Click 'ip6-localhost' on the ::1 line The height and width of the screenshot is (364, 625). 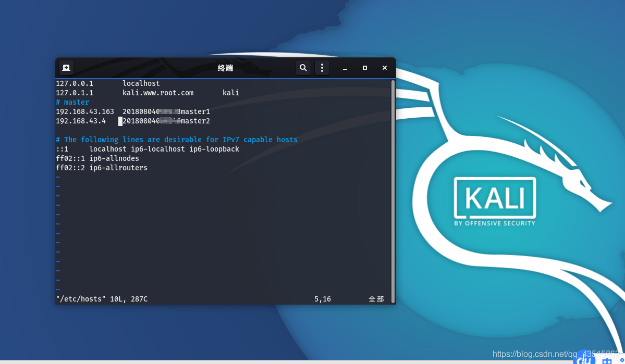pos(158,149)
